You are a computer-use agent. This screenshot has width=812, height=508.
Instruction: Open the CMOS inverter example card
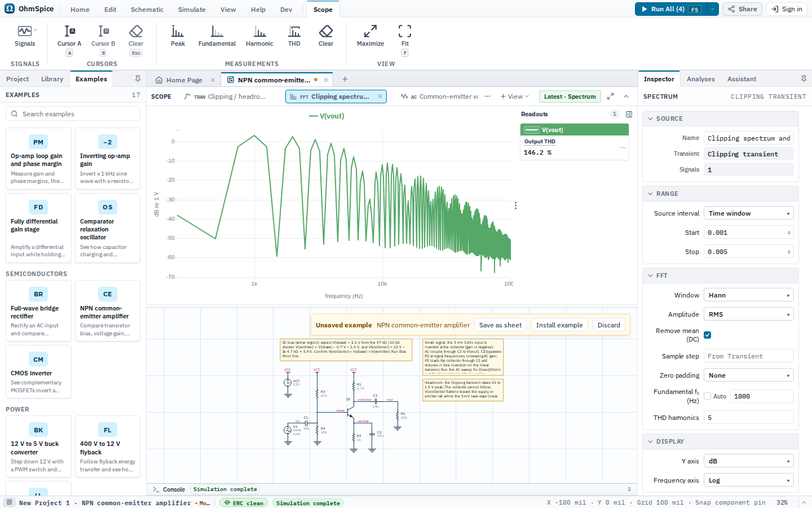(x=38, y=372)
